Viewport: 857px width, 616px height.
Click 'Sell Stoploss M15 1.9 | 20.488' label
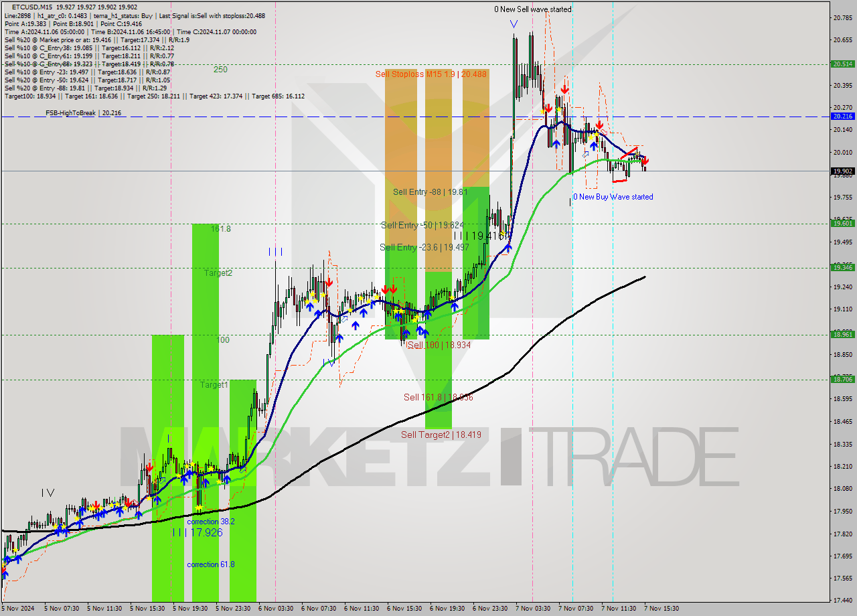[x=431, y=74]
